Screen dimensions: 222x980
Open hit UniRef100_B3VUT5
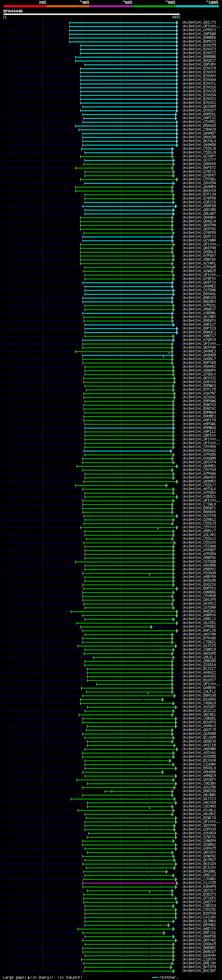click(x=199, y=45)
